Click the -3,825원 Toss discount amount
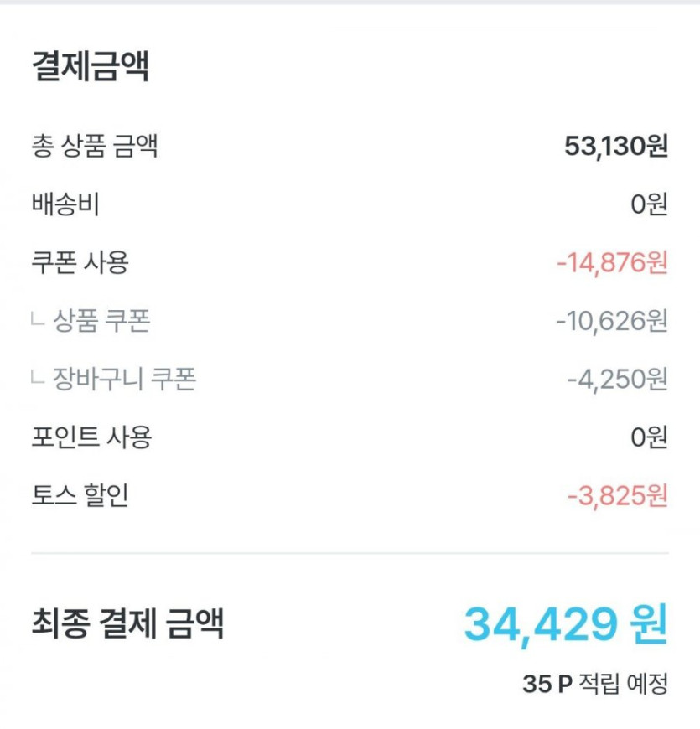Viewport: 700px width, 729px height. 617,496
